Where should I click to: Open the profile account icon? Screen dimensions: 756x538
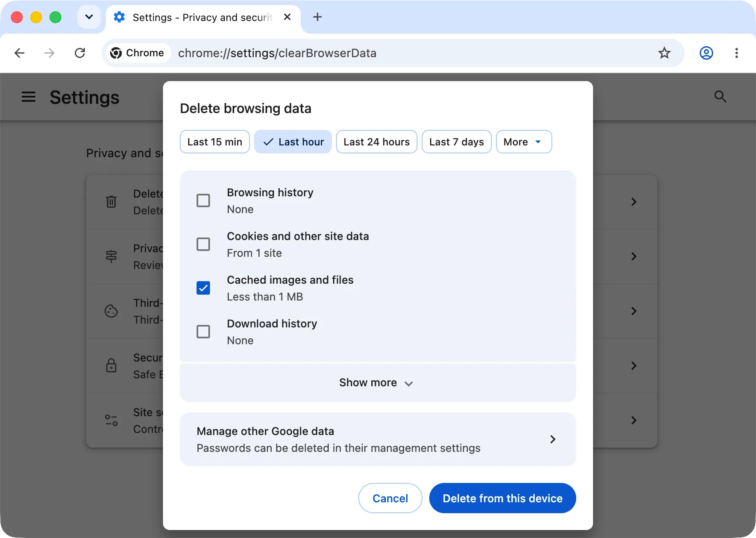pyautogui.click(x=706, y=53)
